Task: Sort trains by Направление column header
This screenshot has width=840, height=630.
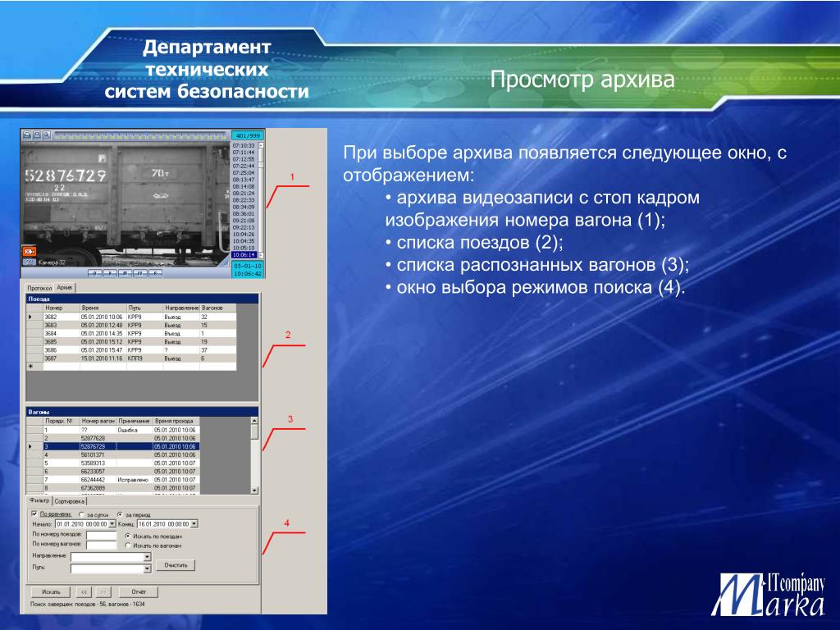Action: click(x=181, y=308)
